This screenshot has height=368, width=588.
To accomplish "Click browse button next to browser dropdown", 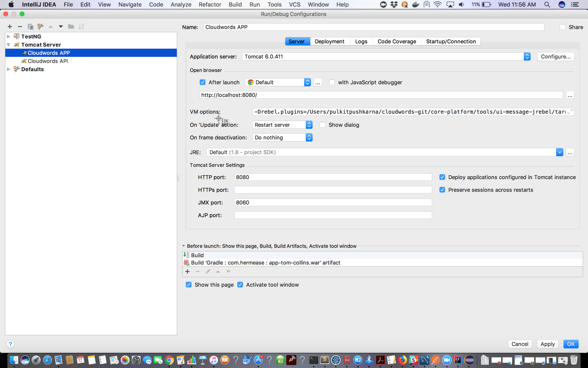I will pos(317,82).
